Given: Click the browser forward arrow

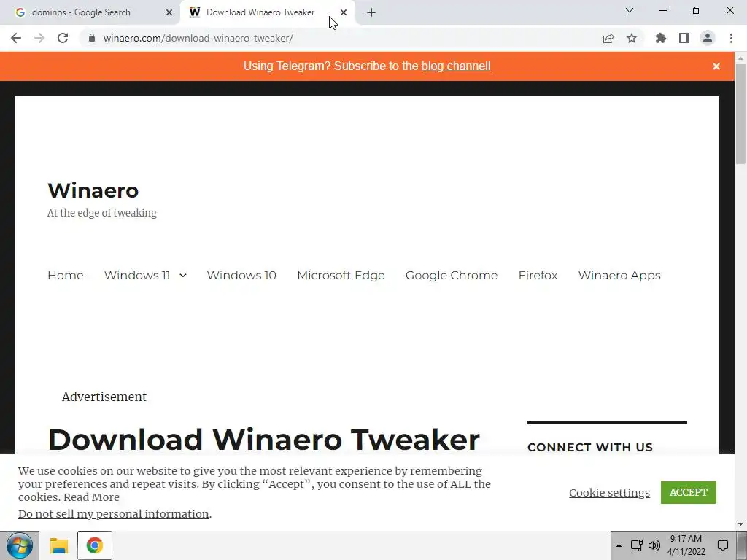Looking at the screenshot, I should 39,38.
